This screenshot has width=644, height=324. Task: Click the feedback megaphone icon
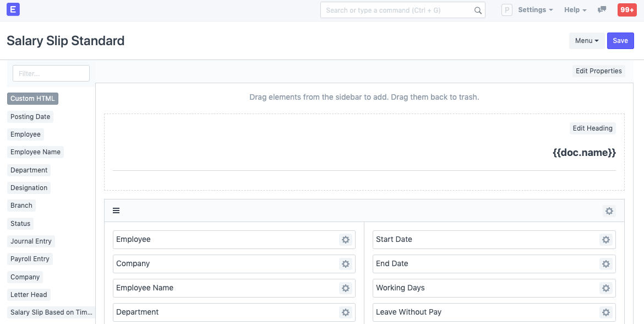[x=602, y=9]
